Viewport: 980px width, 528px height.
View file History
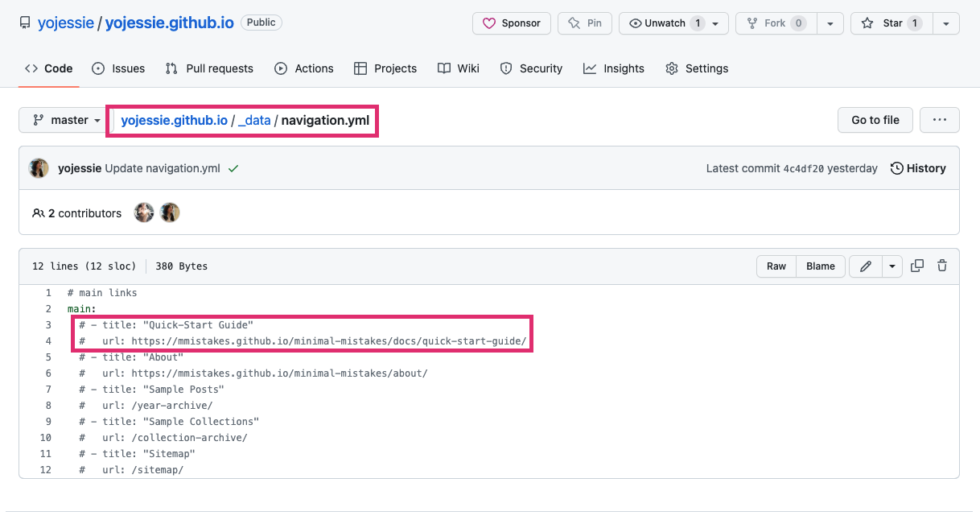point(918,168)
